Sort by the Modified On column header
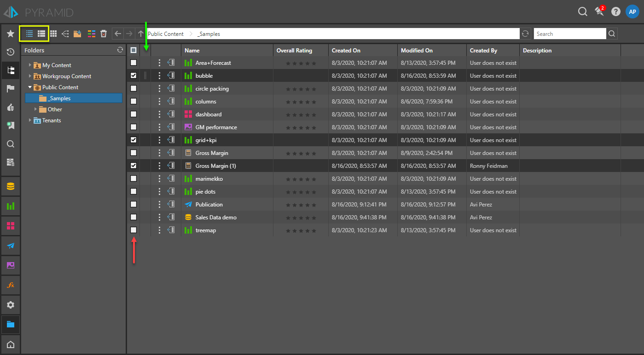The image size is (644, 355). tap(417, 51)
